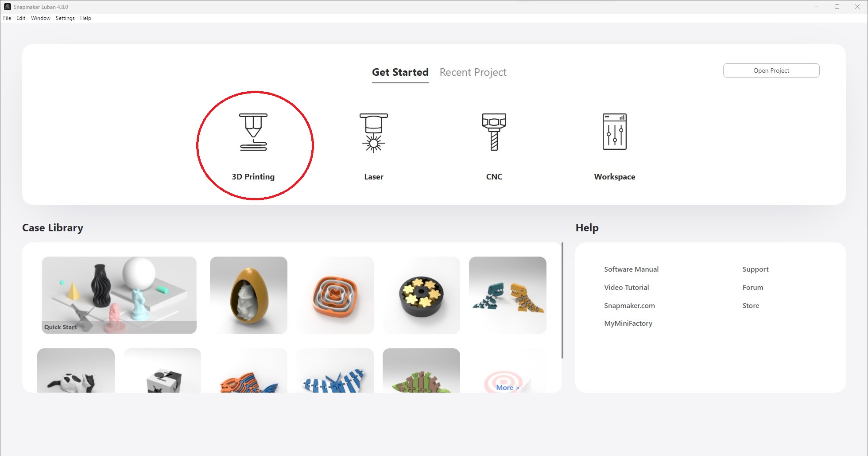
Task: Click the Snapmaker Luban logo in title bar
Action: click(x=7, y=7)
